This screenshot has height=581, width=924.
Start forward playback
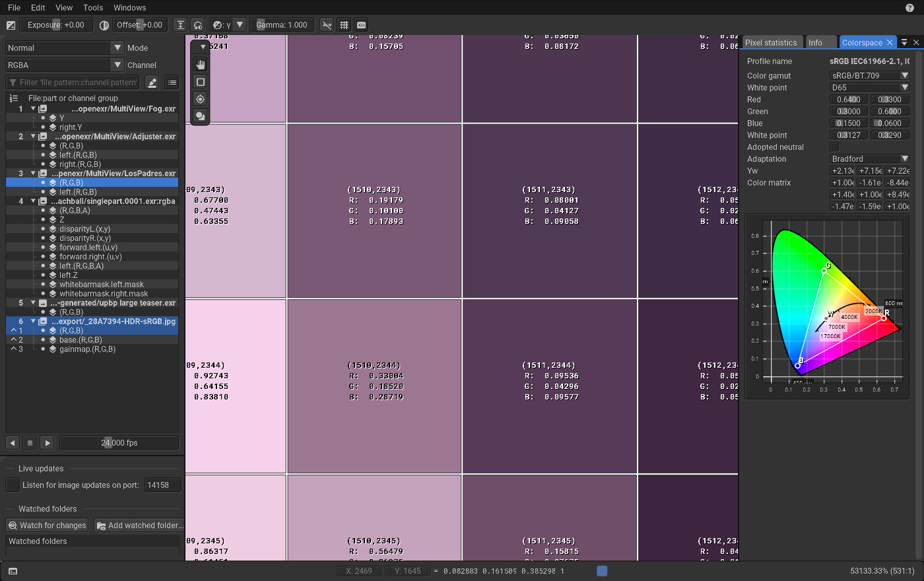point(47,443)
